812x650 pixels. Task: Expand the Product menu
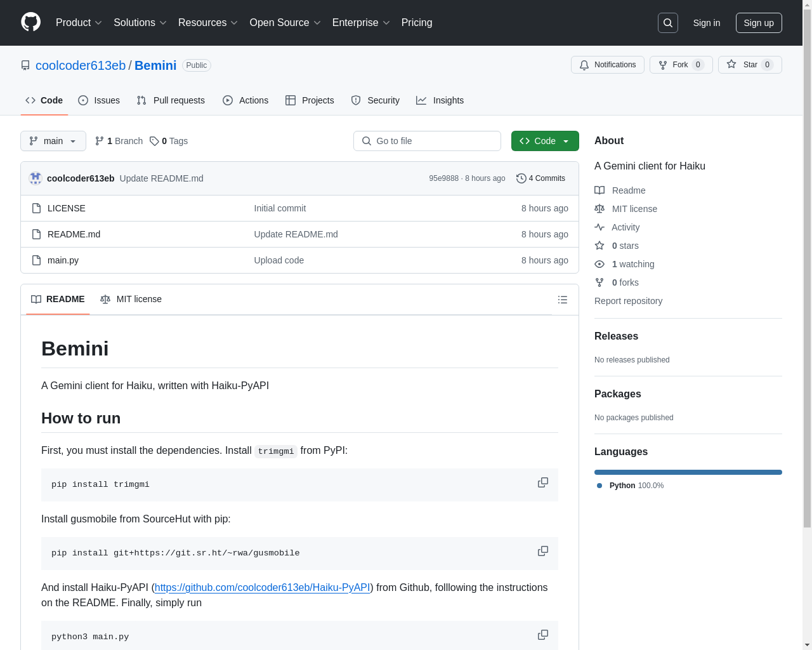[79, 23]
